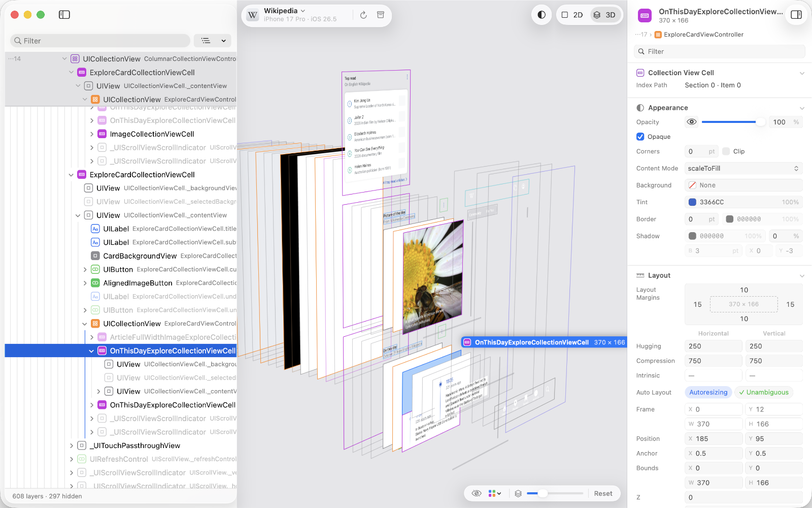The height and width of the screenshot is (508, 812).
Task: Click the inspector Filter field
Action: [x=720, y=51]
